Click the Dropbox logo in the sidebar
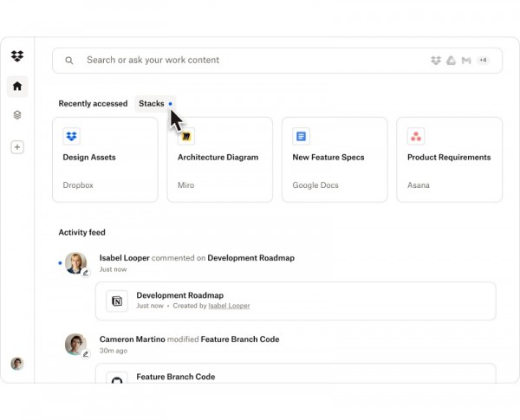This screenshot has height=420, width=520. (x=17, y=56)
